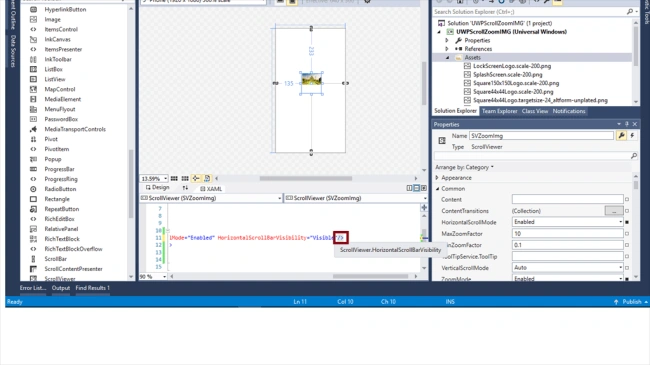Click the Properties search magnifier icon
Screen dimensions: 650x365
tap(634, 156)
